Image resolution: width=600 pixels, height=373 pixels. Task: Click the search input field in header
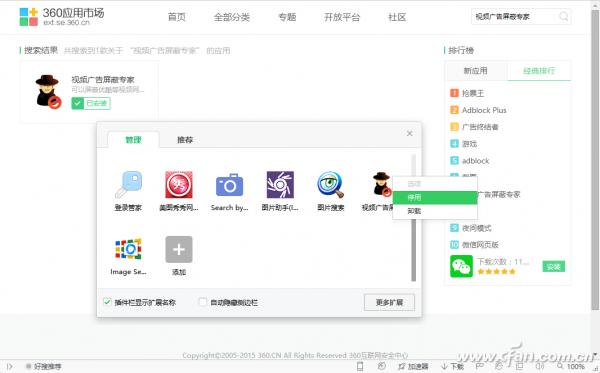[x=515, y=16]
